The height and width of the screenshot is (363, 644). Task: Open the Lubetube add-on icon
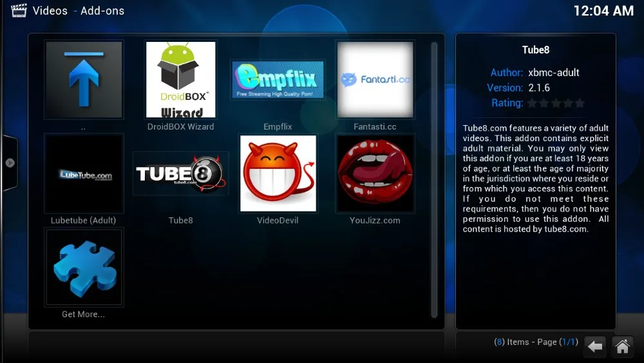tap(84, 173)
